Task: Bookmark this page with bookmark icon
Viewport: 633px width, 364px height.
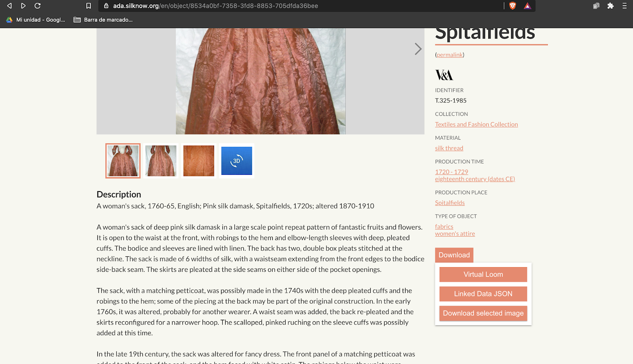Action: (x=89, y=6)
